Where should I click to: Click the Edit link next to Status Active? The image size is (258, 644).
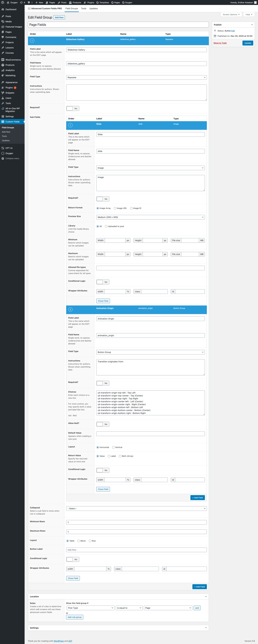tap(233, 31)
